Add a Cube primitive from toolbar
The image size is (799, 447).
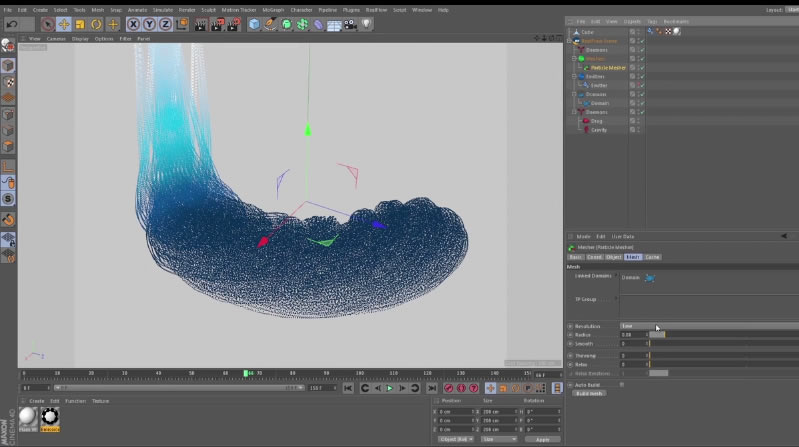pyautogui.click(x=254, y=24)
